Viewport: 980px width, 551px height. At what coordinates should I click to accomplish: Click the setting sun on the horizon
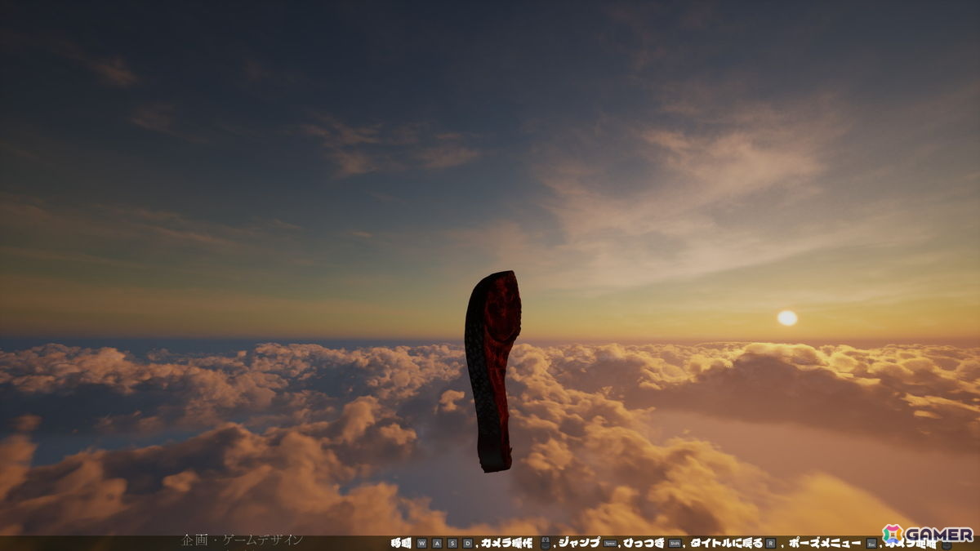tap(787, 318)
